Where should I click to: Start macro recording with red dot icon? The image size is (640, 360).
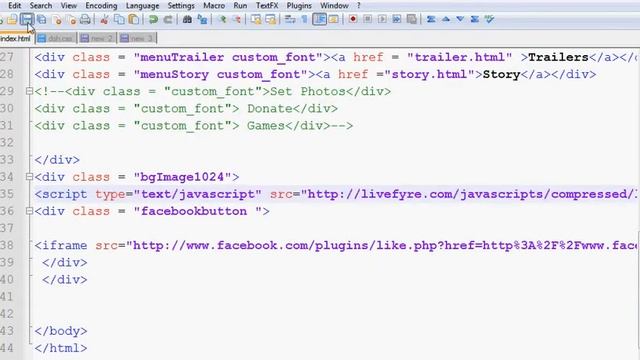point(353,19)
